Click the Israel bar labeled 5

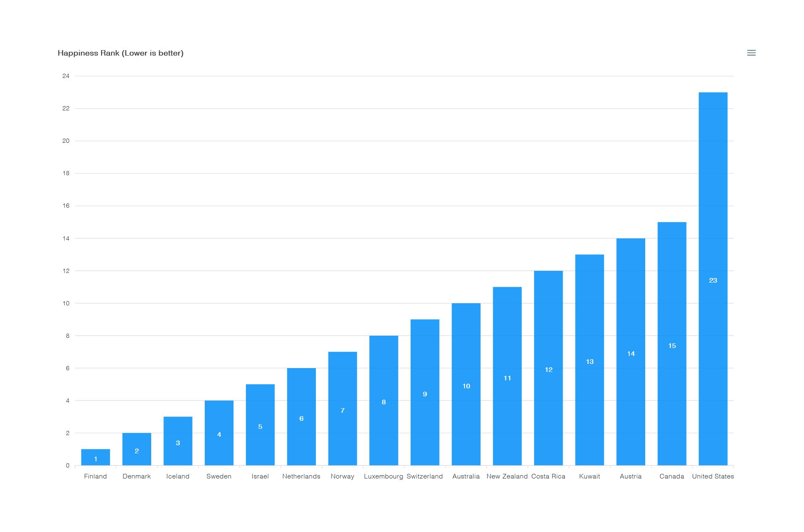pyautogui.click(x=260, y=425)
